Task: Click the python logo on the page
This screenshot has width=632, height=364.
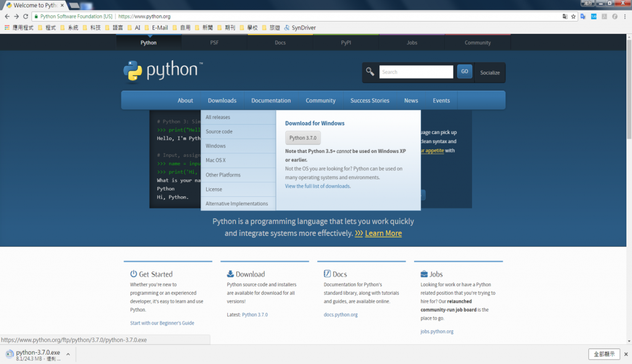Action: (163, 70)
